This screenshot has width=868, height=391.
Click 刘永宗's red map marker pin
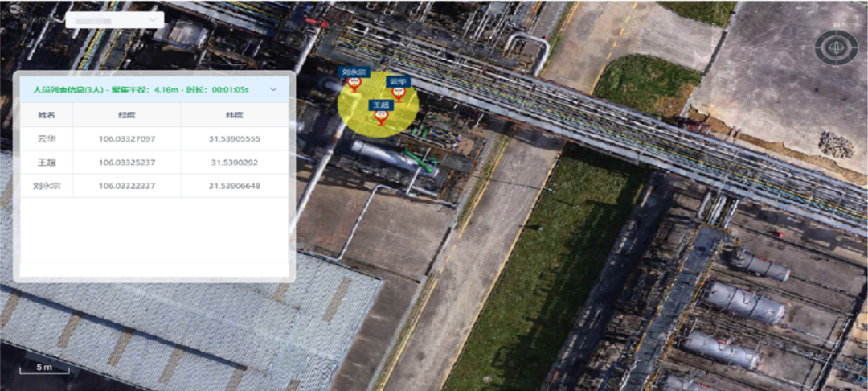(x=354, y=85)
